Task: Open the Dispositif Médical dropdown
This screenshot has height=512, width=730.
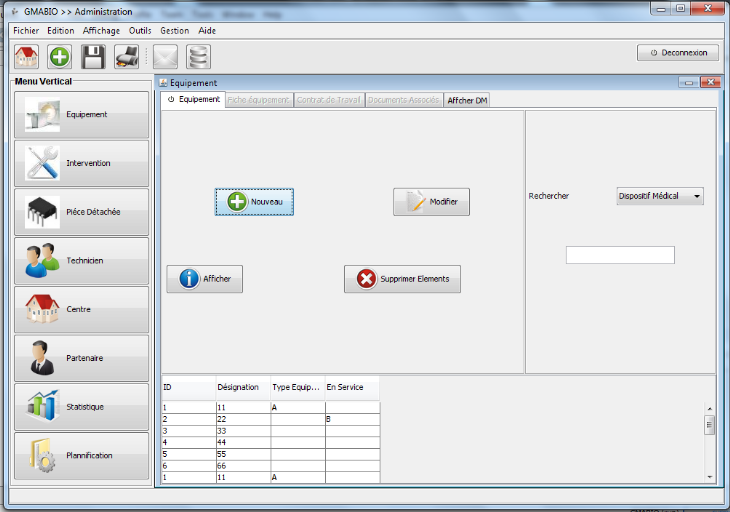Action: click(x=660, y=196)
